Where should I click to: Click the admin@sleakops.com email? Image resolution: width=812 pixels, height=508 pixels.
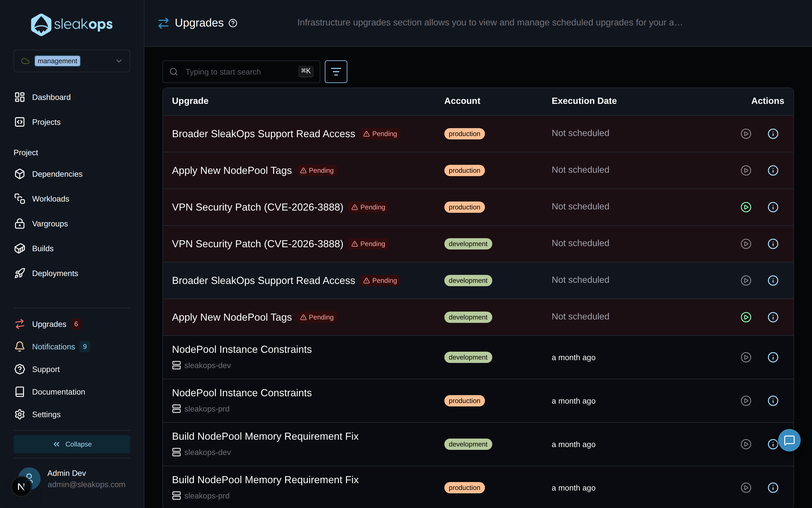pos(86,485)
